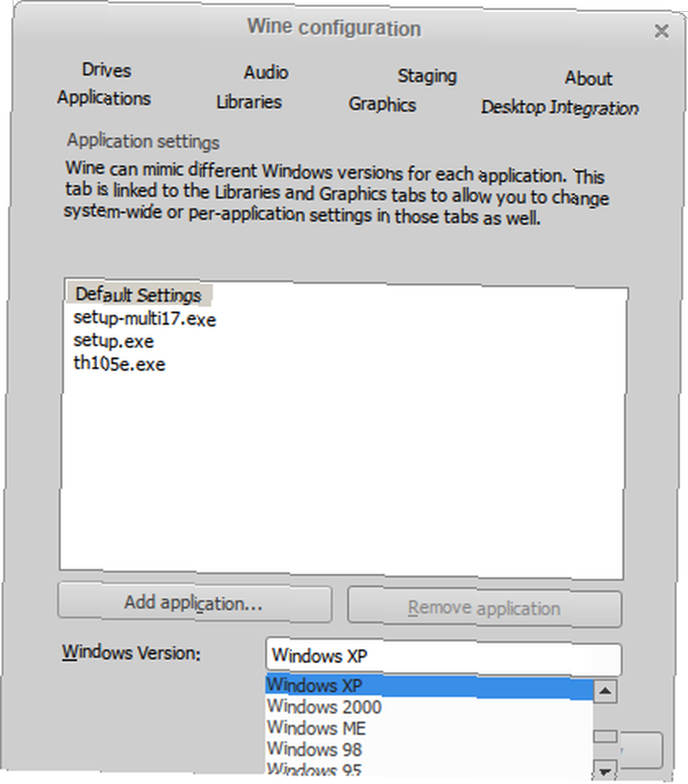The width and height of the screenshot is (688, 784).
Task: Select the Applications tab
Action: point(104,98)
